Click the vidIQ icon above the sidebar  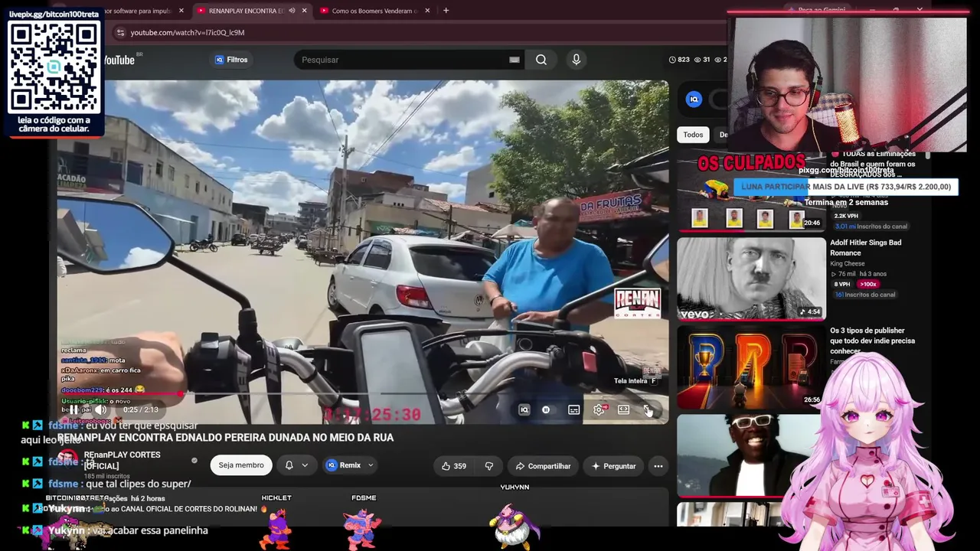694,99
